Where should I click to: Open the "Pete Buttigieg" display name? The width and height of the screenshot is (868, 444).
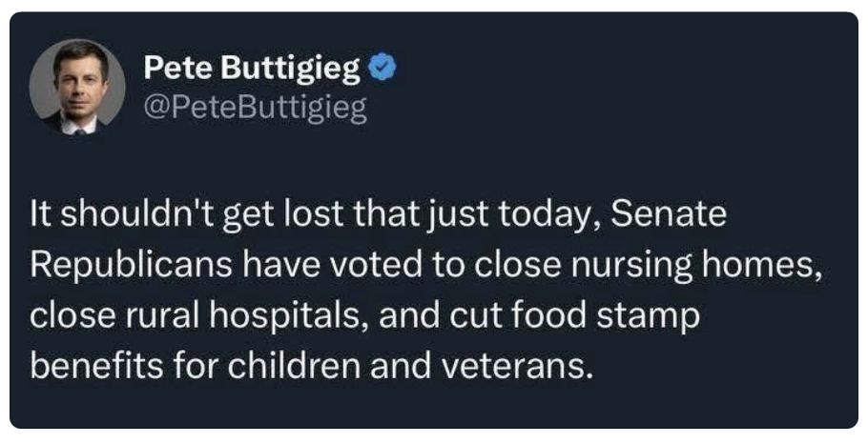pyautogui.click(x=252, y=69)
